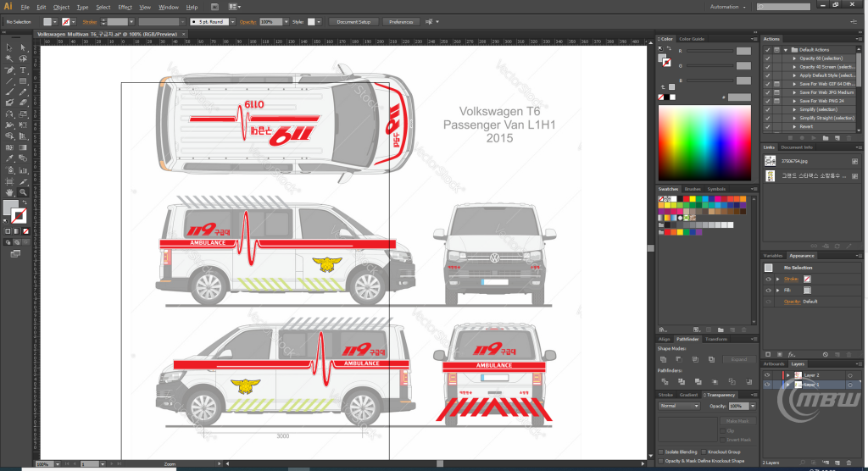
Task: Switch to the Color Guide tab
Action: [692, 39]
